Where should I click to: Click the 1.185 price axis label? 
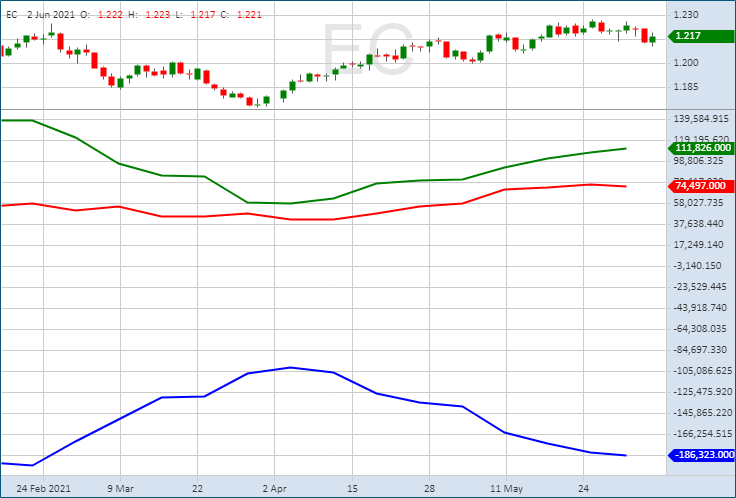point(686,87)
